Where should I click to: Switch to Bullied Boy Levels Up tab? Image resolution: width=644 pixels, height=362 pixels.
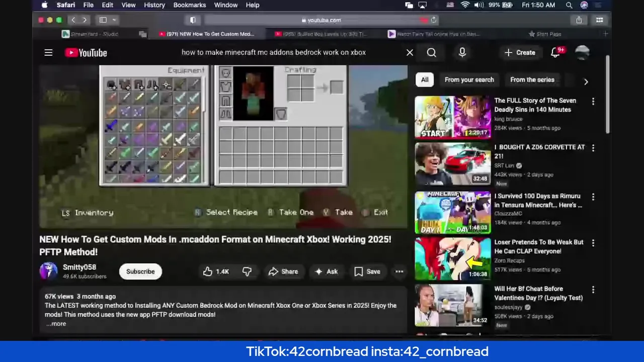[322, 34]
